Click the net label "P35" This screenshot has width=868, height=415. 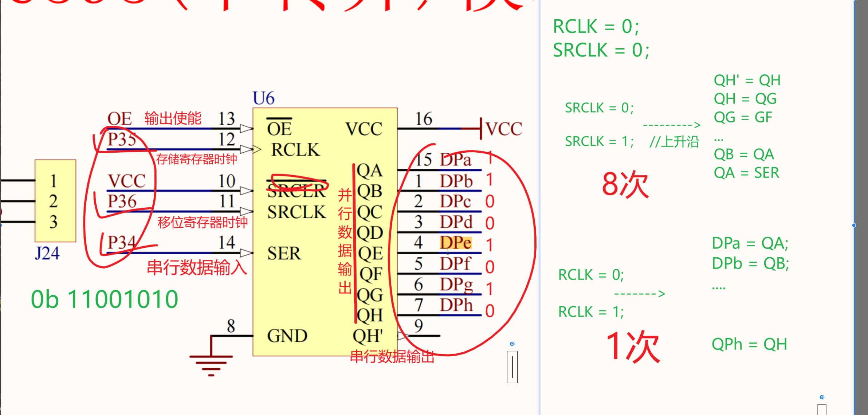coord(122,139)
